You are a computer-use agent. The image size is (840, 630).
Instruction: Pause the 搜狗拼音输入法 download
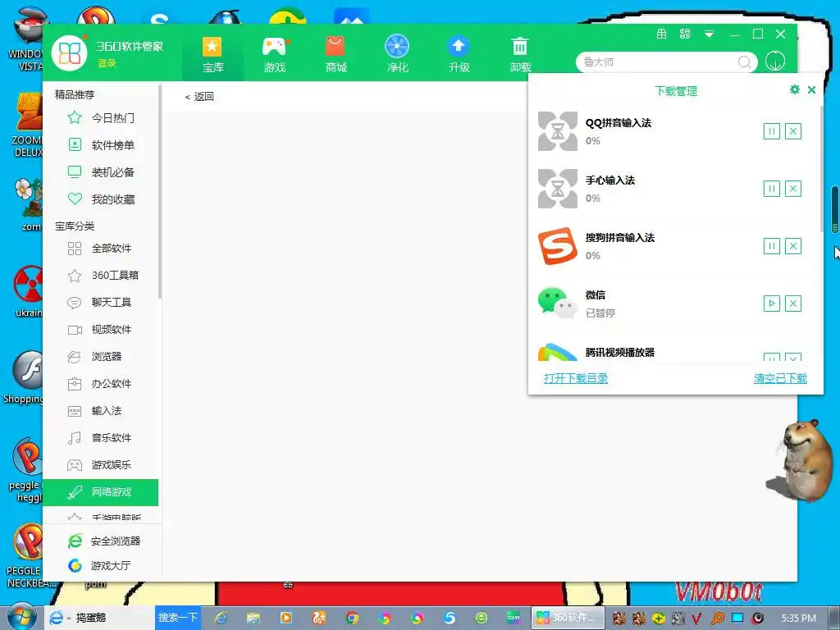[x=771, y=246]
